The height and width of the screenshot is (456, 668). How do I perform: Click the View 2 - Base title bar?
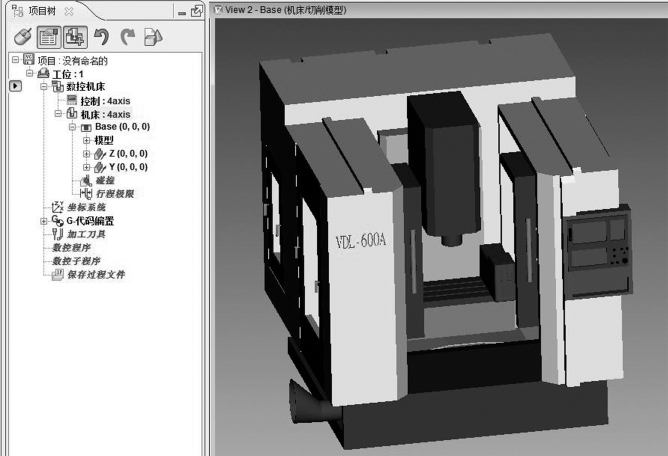[x=439, y=9]
